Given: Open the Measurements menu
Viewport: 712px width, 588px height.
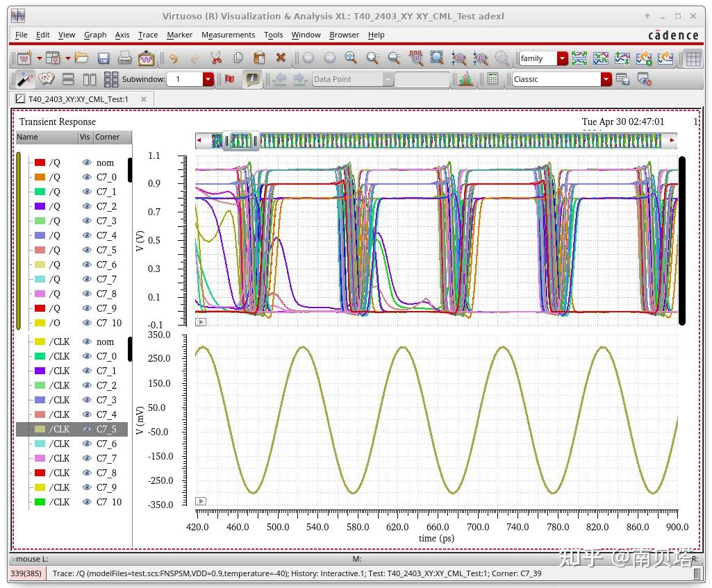Looking at the screenshot, I should click(x=228, y=35).
